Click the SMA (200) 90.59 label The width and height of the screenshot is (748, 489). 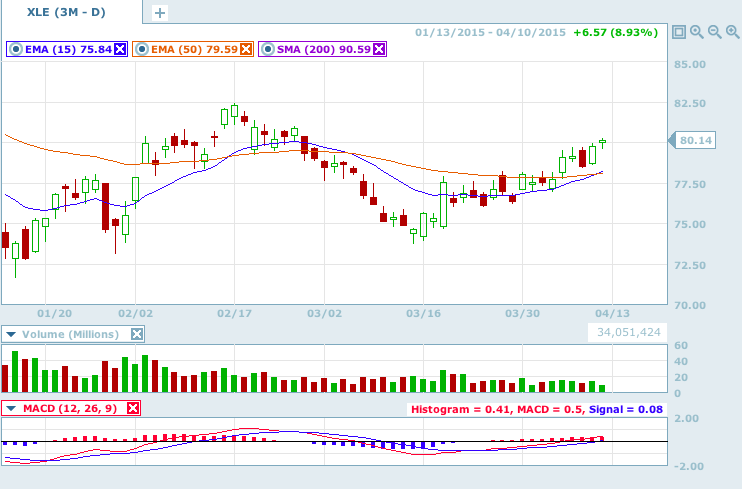coord(323,49)
